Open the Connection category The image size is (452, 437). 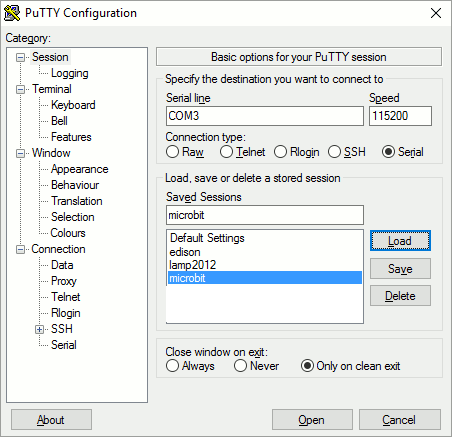58,249
